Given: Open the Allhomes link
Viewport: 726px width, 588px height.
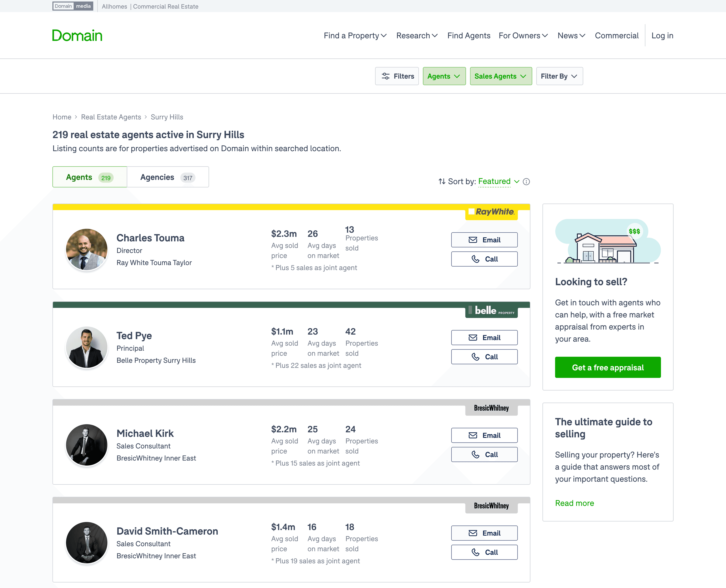Looking at the screenshot, I should 114,6.
